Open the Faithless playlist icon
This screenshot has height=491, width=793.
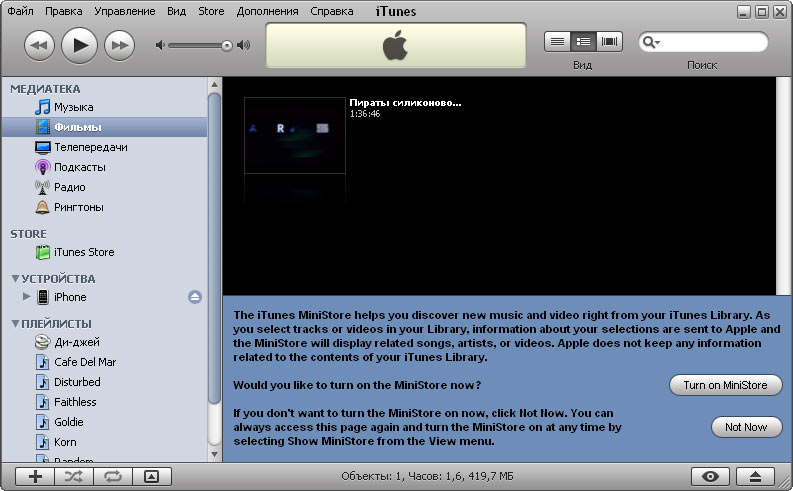pos(42,402)
